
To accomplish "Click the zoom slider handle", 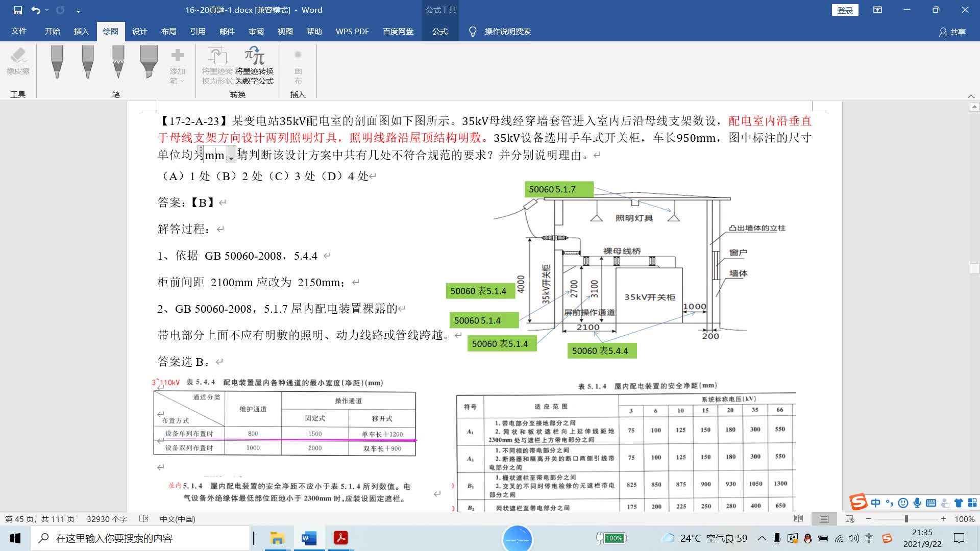I will [906, 519].
